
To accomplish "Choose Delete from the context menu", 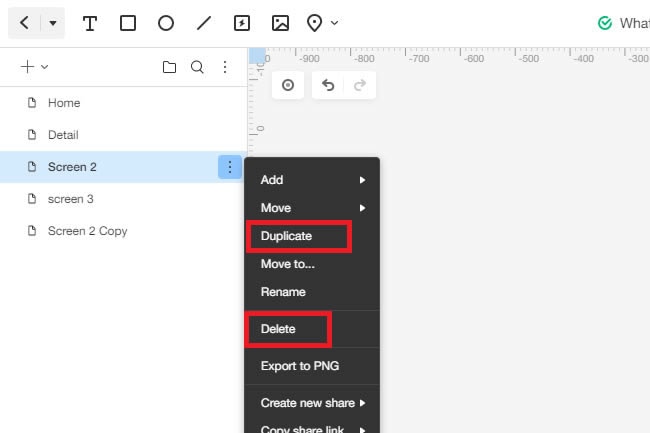I will click(312, 329).
